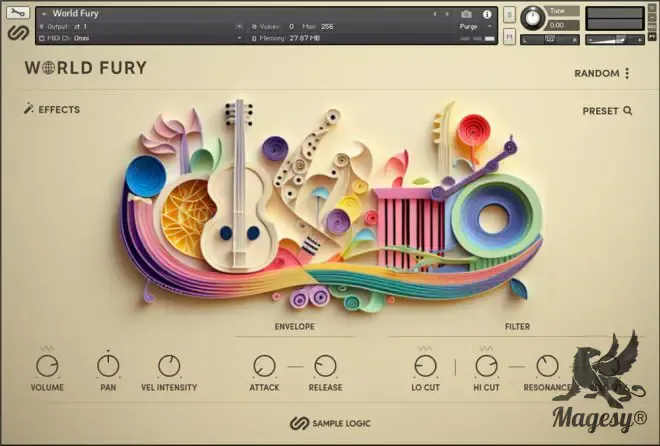
Task: Toggle the LFO wave icon above VOLUME
Action: (47, 348)
